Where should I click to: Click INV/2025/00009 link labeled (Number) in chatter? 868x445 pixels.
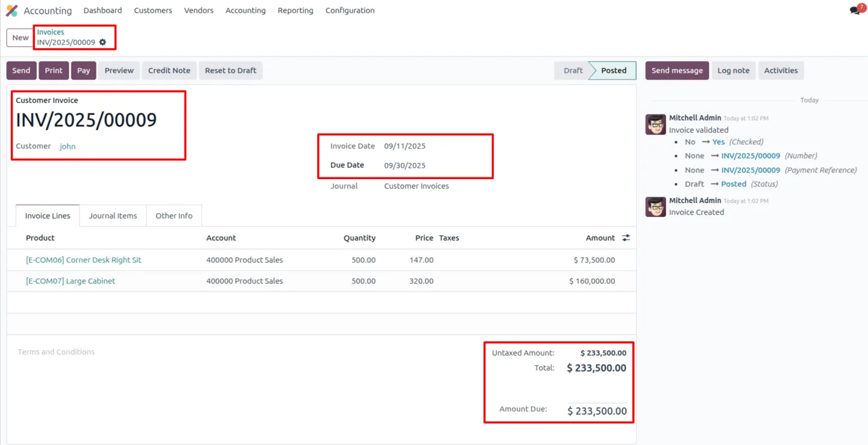pos(750,156)
